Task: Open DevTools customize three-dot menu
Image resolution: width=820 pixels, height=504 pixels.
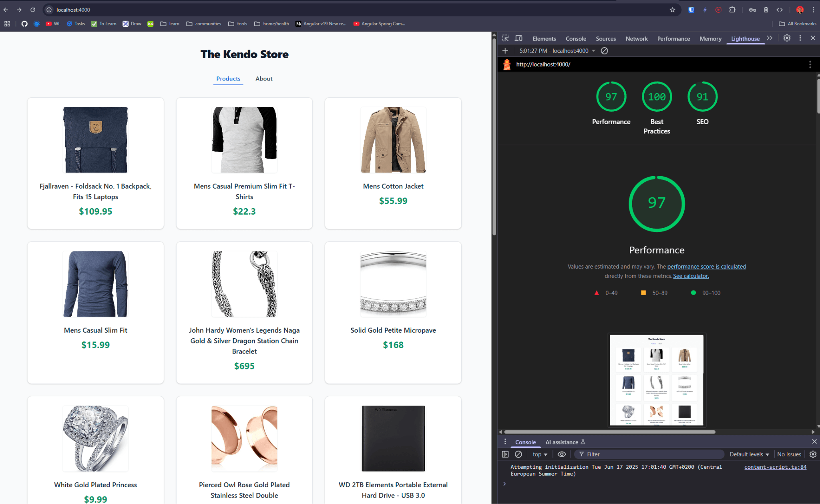Action: (x=800, y=38)
